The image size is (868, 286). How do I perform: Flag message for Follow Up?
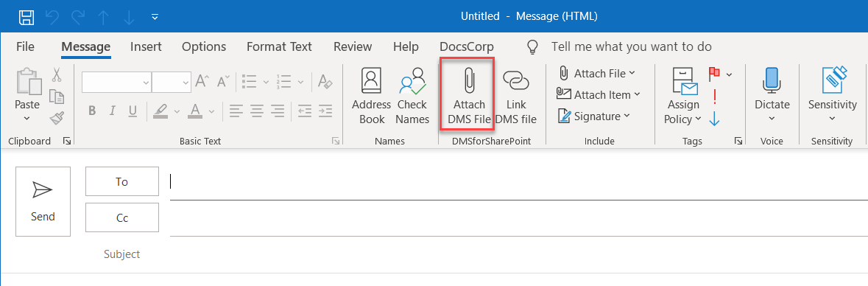715,73
